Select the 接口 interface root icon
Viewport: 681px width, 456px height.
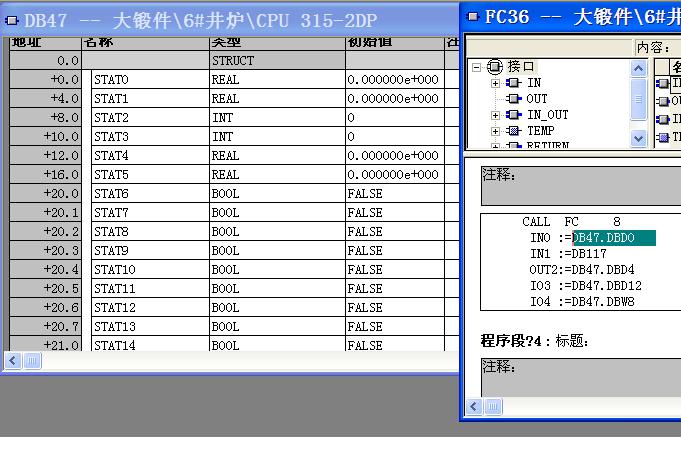[x=497, y=67]
